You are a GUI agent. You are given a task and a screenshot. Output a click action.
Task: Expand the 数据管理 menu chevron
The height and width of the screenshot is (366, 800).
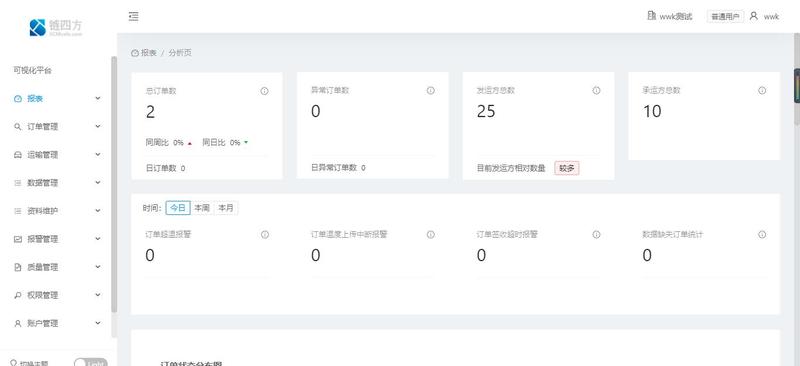[98, 183]
